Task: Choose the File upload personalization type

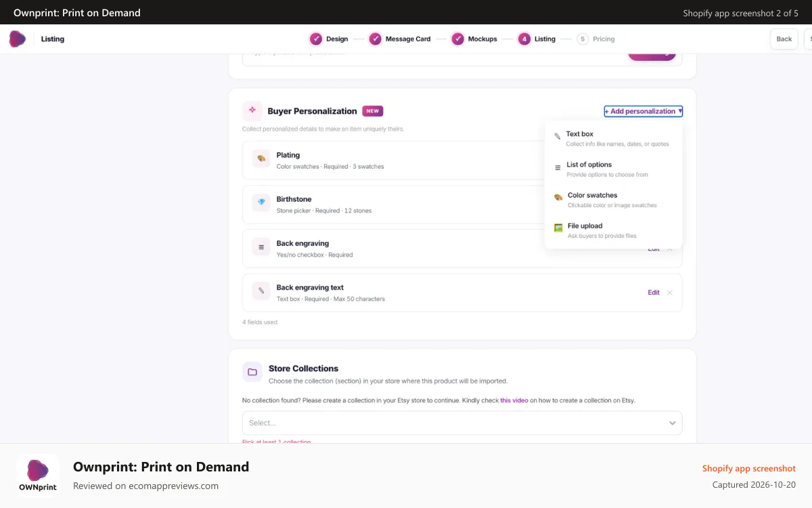Action: click(613, 230)
